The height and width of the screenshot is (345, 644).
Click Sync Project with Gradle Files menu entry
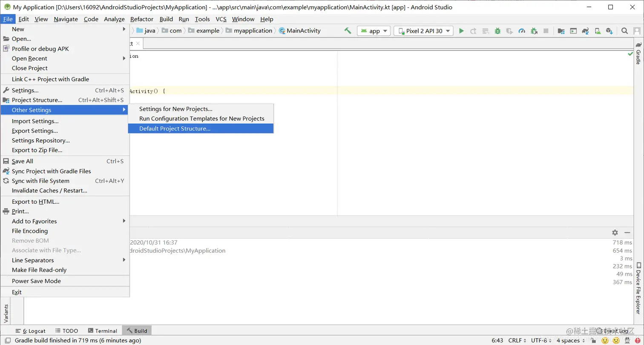[x=64, y=171]
